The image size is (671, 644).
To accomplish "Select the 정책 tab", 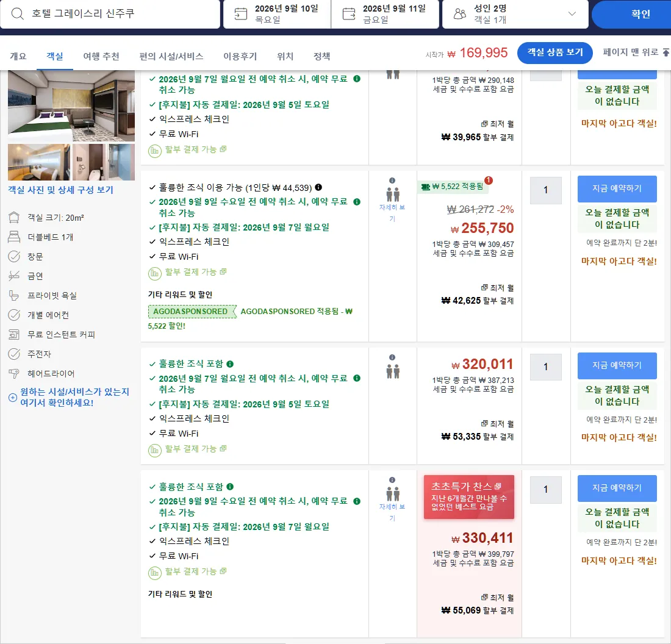I will click(x=322, y=56).
